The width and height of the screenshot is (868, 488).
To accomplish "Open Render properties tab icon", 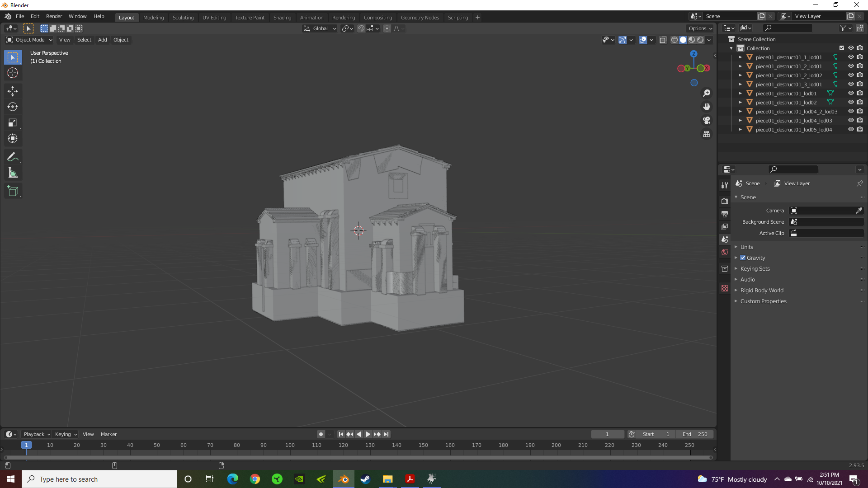I will click(725, 201).
